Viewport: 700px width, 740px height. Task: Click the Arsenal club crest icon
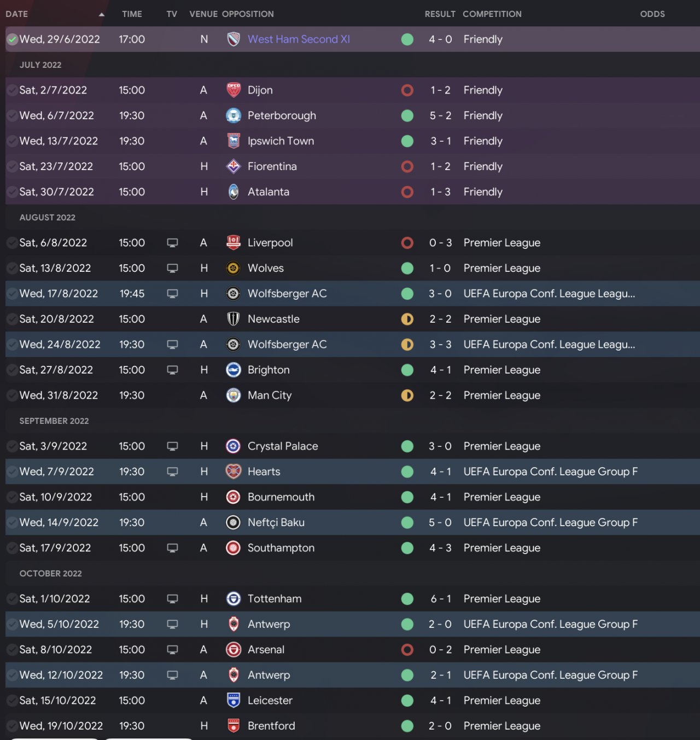234,650
